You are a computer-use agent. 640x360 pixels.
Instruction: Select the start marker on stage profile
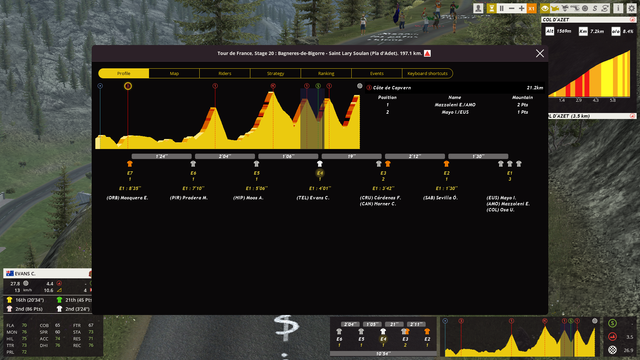(x=100, y=86)
